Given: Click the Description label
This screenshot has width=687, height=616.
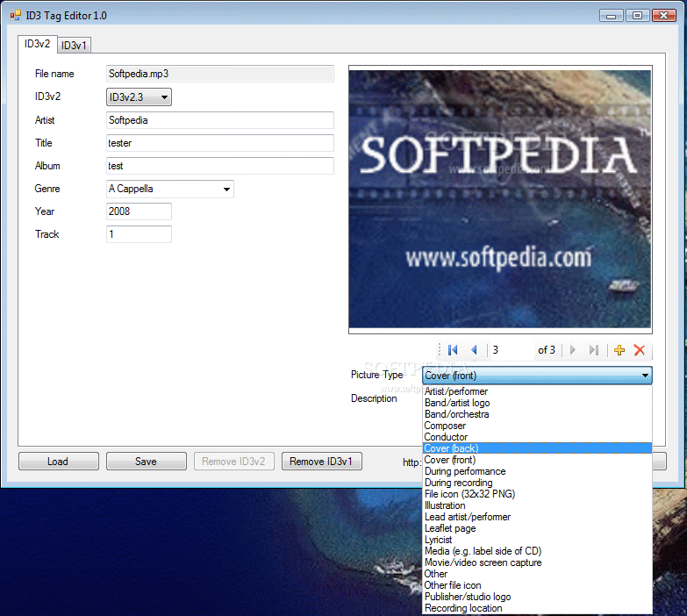Looking at the screenshot, I should 374,398.
